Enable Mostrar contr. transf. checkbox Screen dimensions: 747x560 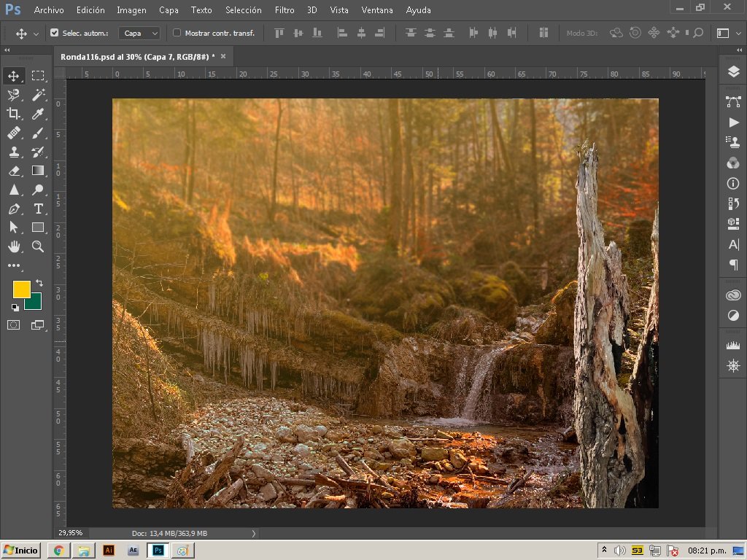pos(177,33)
